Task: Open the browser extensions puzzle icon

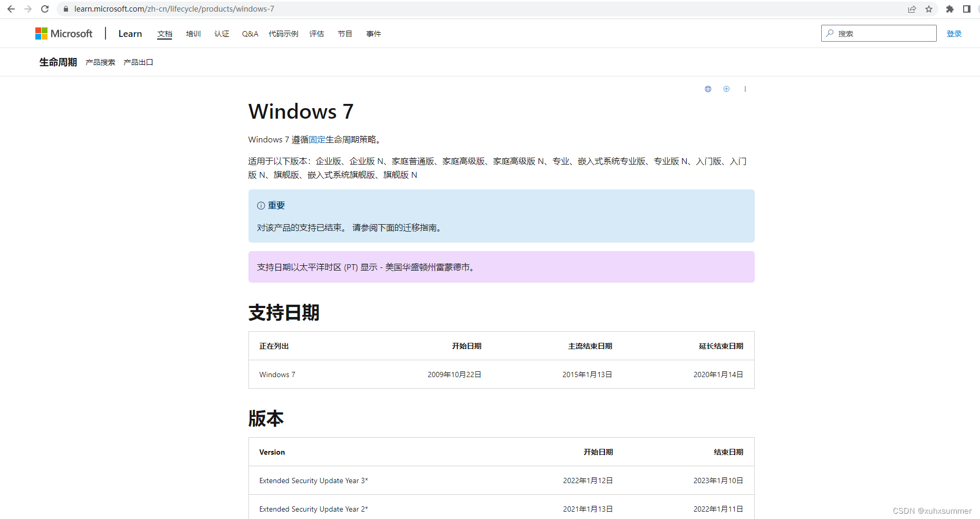Action: point(950,9)
